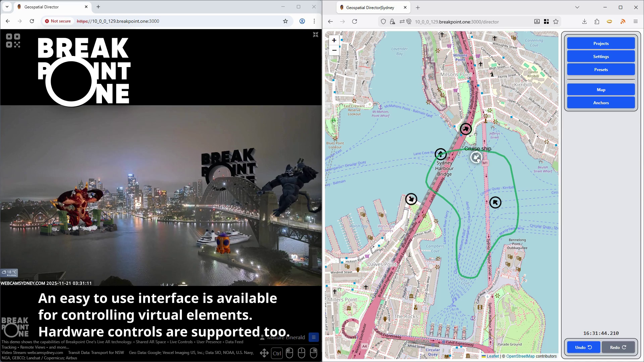Switch to the Anchors section
The image size is (644, 362).
click(x=600, y=103)
